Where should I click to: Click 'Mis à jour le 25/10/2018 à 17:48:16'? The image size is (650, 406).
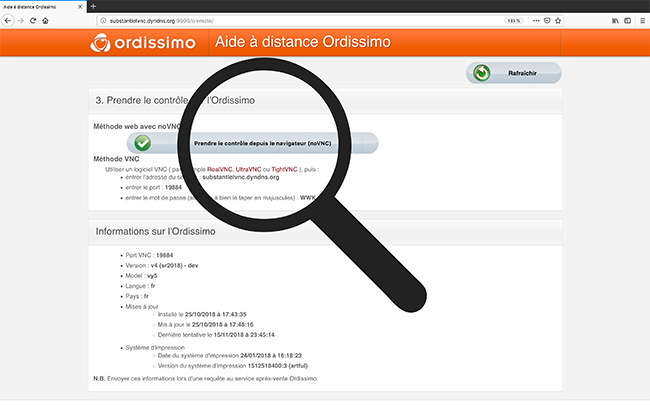pos(205,325)
